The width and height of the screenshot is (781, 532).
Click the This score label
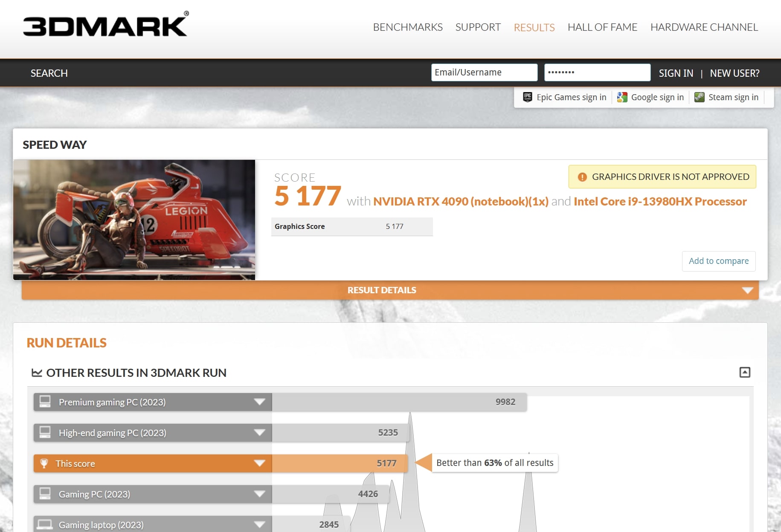point(75,463)
